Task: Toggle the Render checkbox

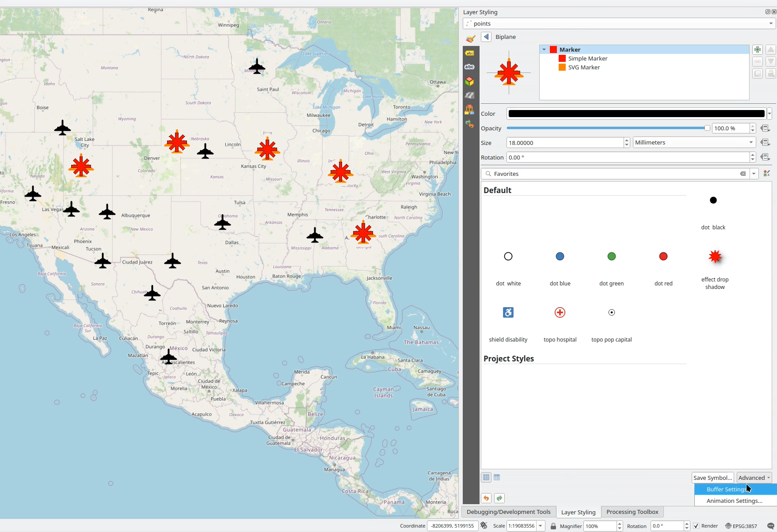Action: [696, 526]
